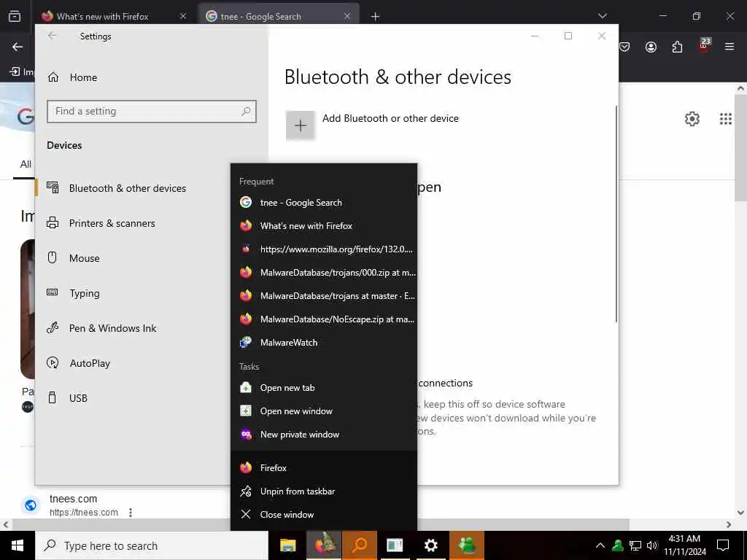The width and height of the screenshot is (747, 560).
Task: Click the Windows Start button
Action: coord(18,545)
